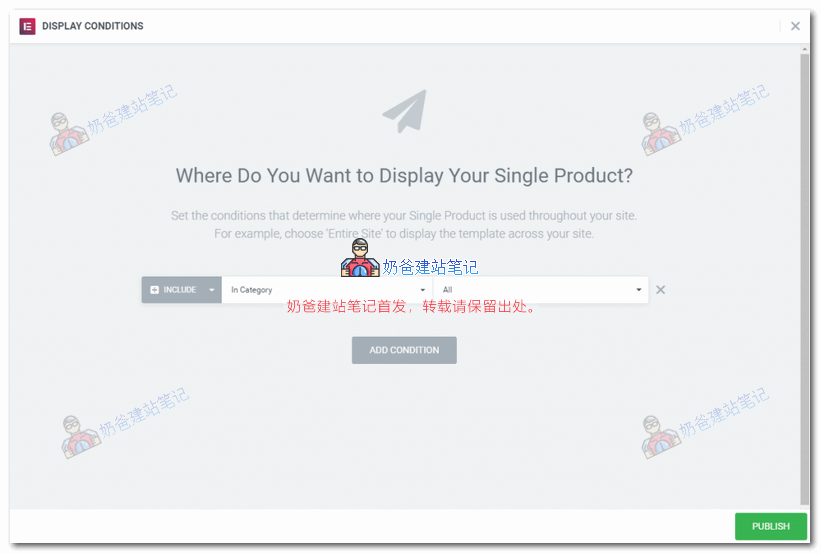Screen dimensions: 821x554
Task: Click the Display Conditions title text
Action: pyautogui.click(x=93, y=26)
